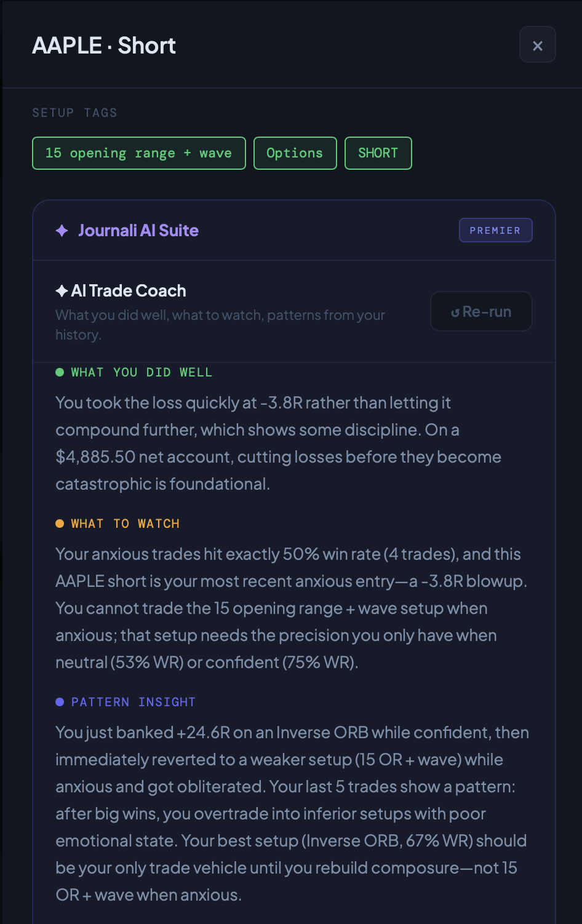
Task: Click the AI Trade Coach star icon
Action: pos(62,290)
